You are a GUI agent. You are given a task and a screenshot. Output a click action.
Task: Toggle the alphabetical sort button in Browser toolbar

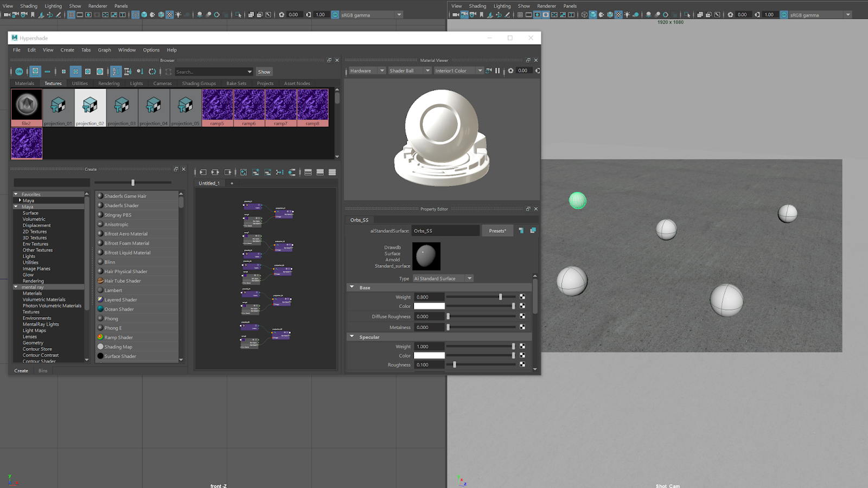click(x=116, y=71)
